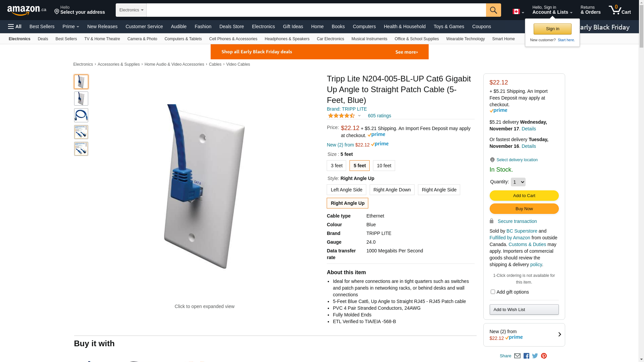The image size is (644, 362).
Task: Click the Amazon.ca logo
Action: tap(27, 10)
